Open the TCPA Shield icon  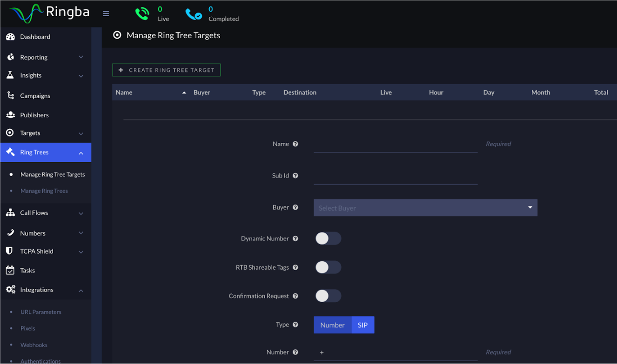click(10, 251)
